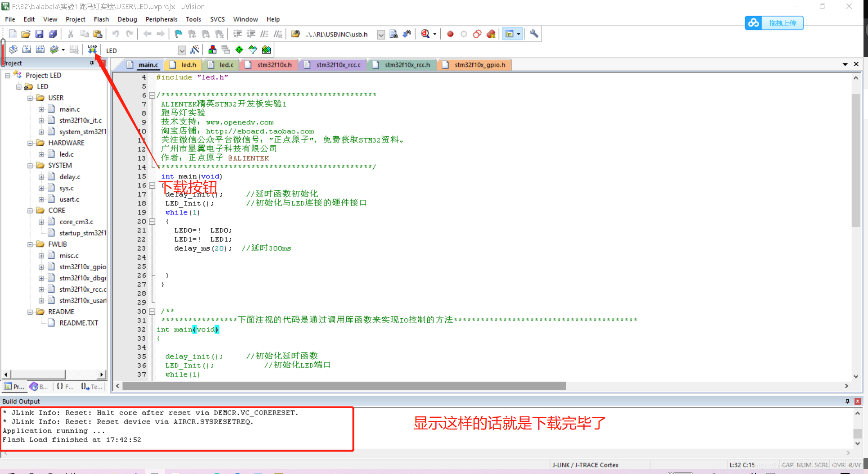
Task: Open the tab list dropdown arrow
Action: pos(845,64)
